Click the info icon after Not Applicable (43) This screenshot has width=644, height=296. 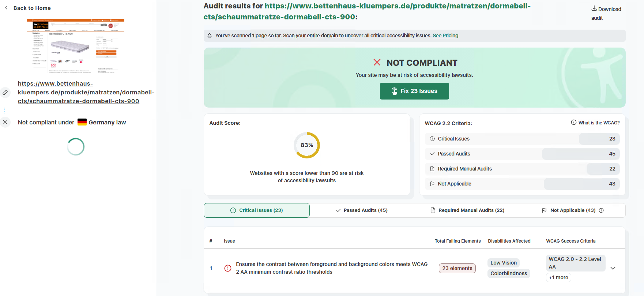(x=601, y=210)
